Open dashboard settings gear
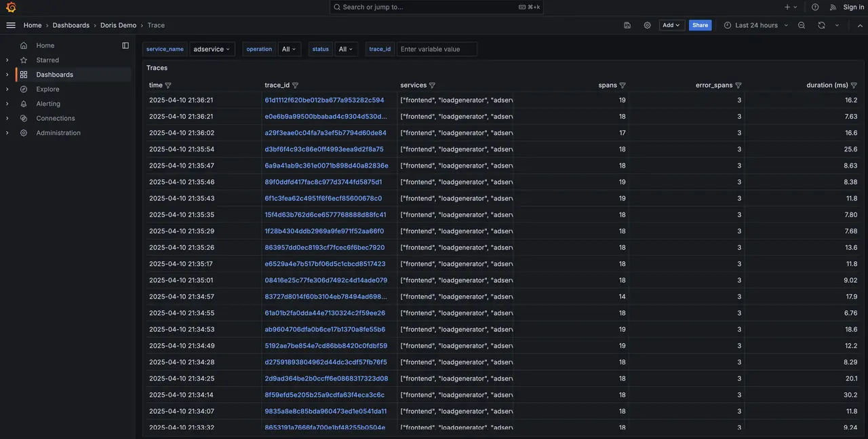This screenshot has width=868, height=439. pyautogui.click(x=645, y=24)
